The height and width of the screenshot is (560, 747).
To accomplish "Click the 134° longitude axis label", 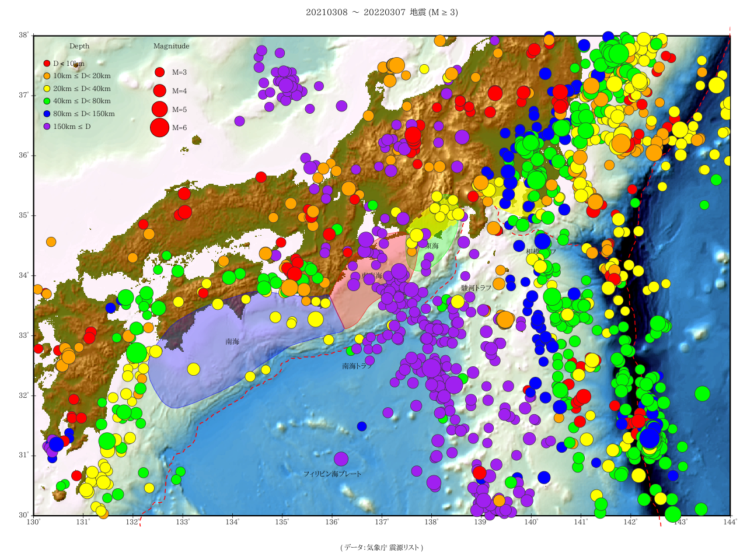I will pos(233,523).
